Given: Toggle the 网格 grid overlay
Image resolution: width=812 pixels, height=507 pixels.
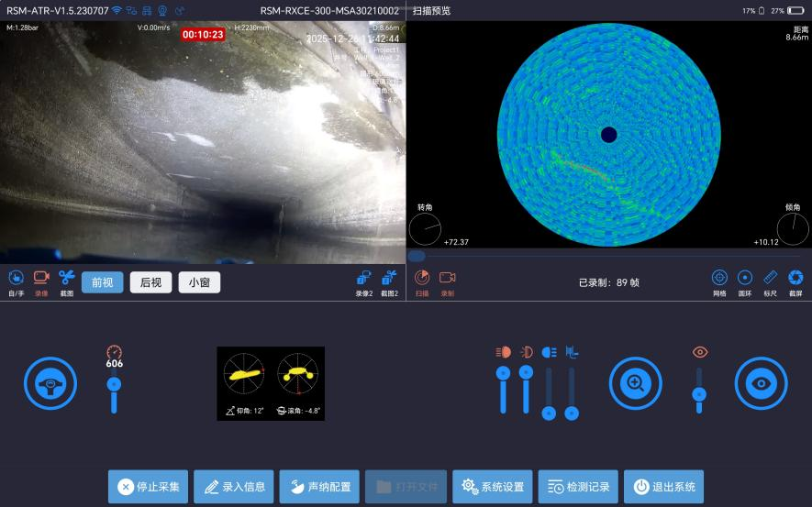Looking at the screenshot, I should [719, 278].
